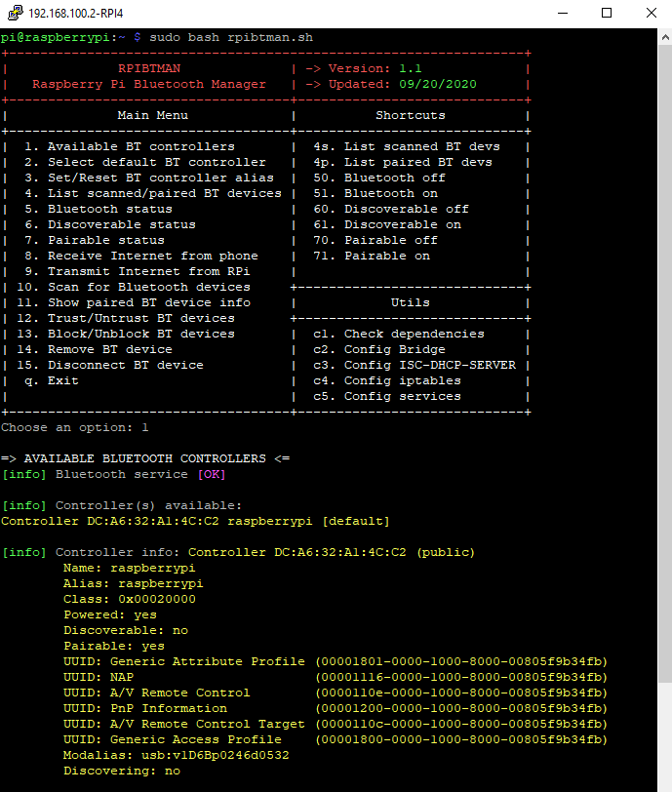Click 'Powered: yes' line
The height and width of the screenshot is (792, 672).
click(x=110, y=615)
